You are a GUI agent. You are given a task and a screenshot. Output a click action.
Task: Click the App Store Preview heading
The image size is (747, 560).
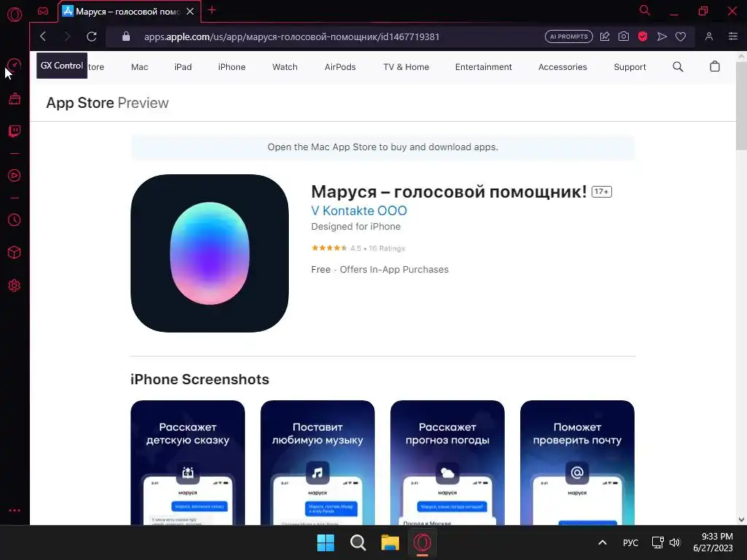107,103
